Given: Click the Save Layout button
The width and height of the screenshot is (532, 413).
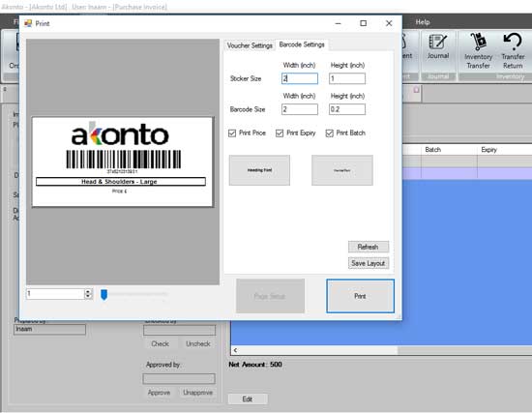Looking at the screenshot, I should coord(369,263).
